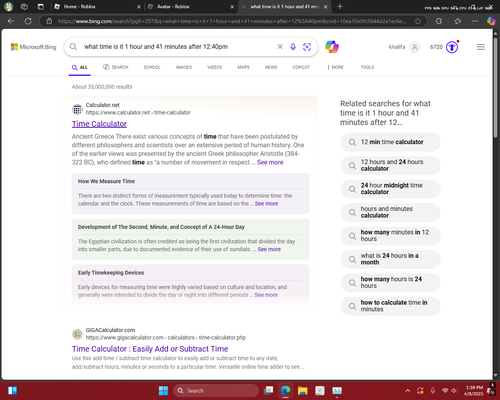Open Bing hamburger settings menu

coord(481,47)
